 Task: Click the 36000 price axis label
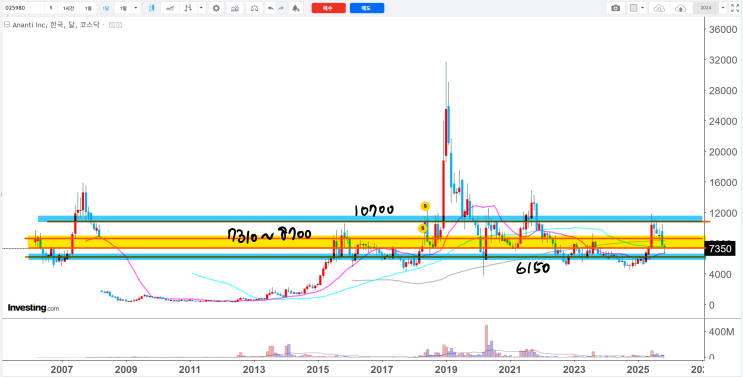click(x=723, y=29)
